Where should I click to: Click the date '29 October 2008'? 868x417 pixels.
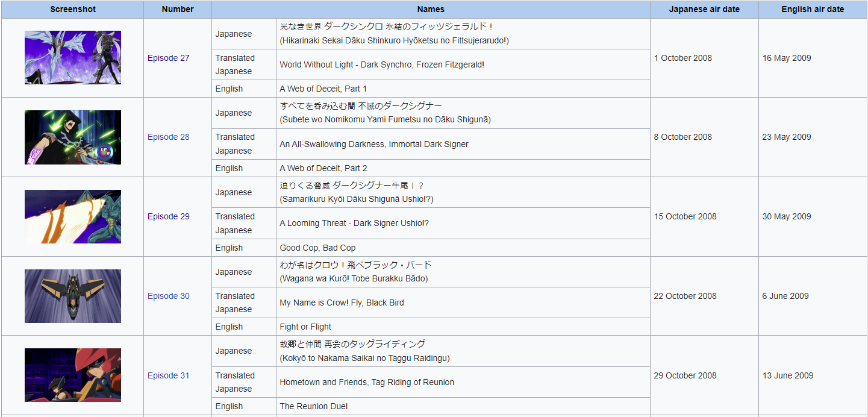[x=685, y=375]
